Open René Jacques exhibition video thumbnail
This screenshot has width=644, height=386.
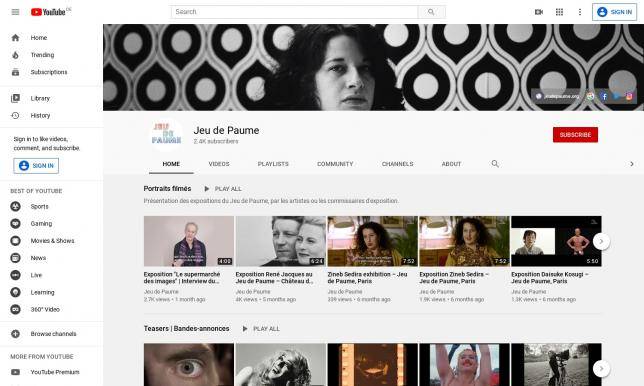[281, 241]
